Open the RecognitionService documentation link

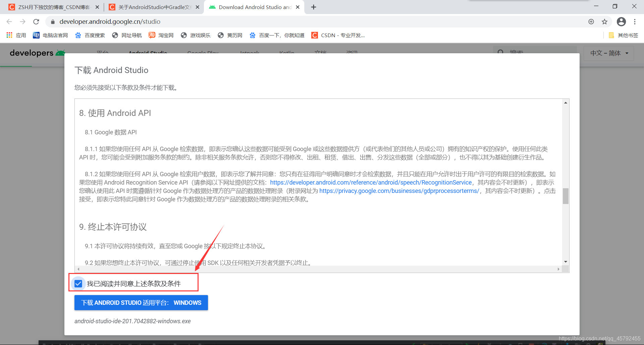[371, 183]
